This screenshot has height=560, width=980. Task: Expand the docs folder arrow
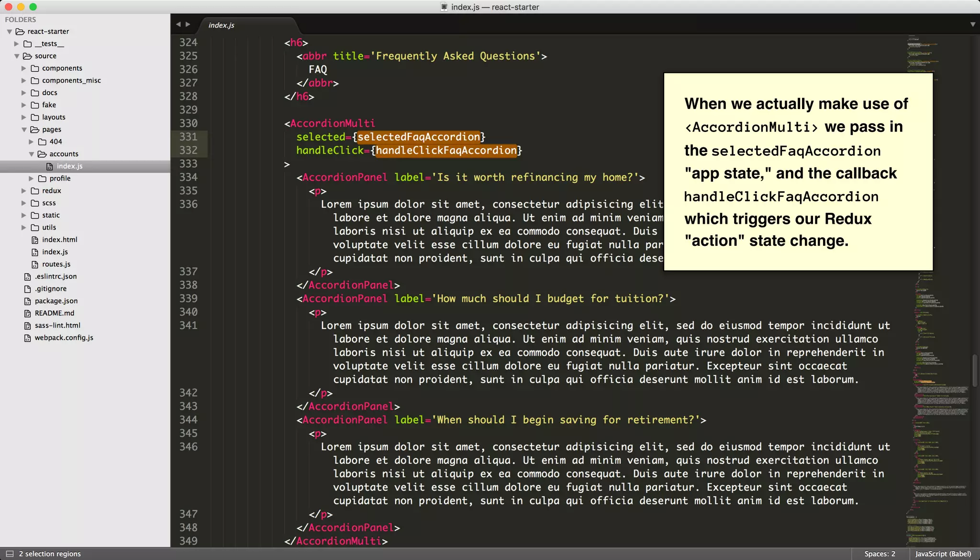coord(24,93)
